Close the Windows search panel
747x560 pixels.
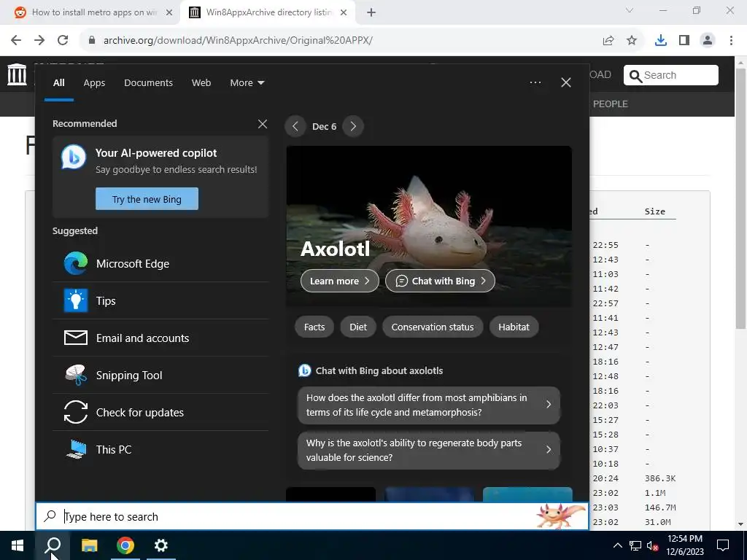pyautogui.click(x=566, y=82)
